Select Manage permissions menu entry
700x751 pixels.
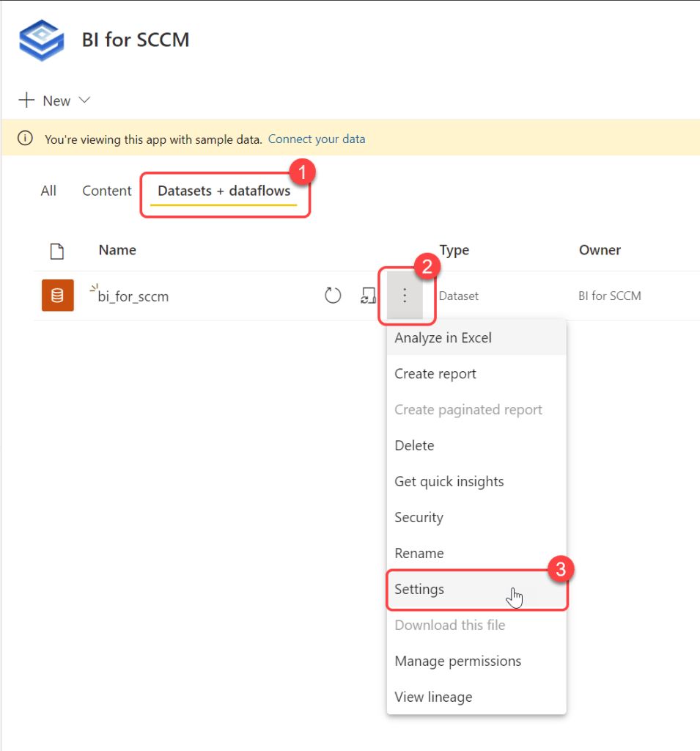(457, 662)
